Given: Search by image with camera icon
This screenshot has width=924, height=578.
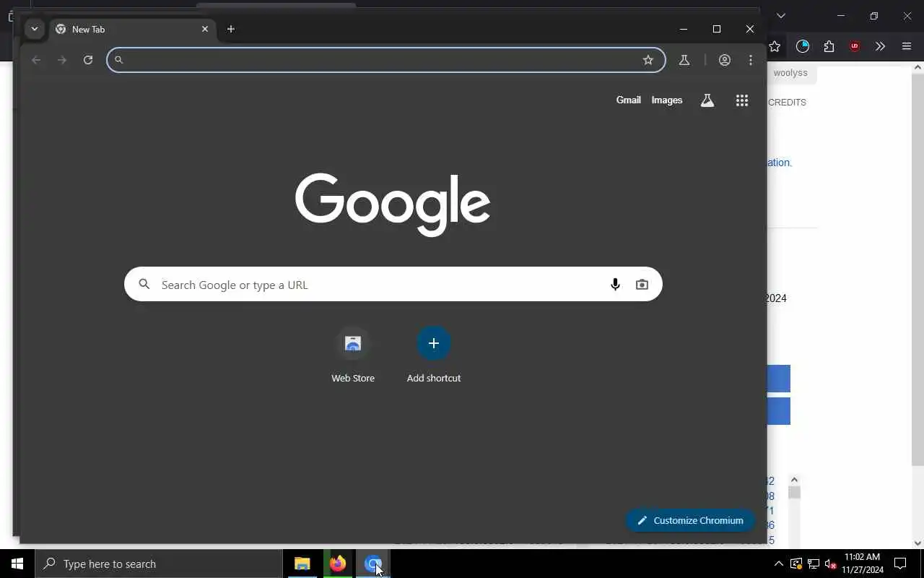Looking at the screenshot, I should (x=642, y=285).
